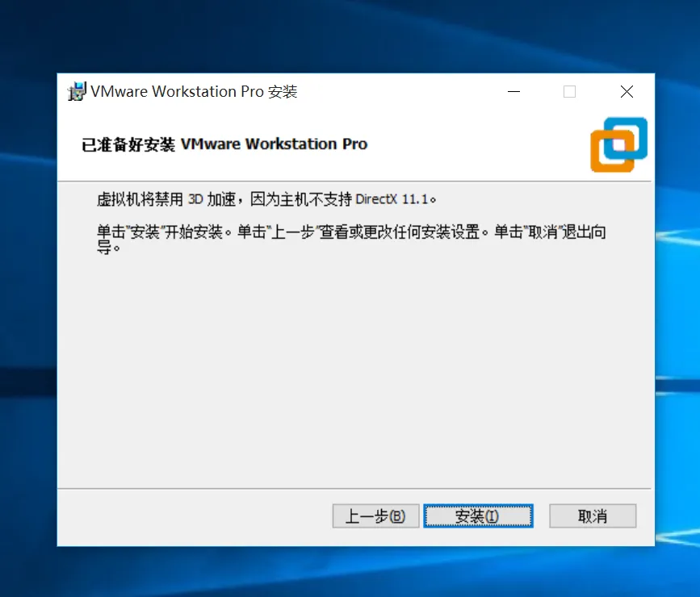Click 安装(I) to begin installation
The width and height of the screenshot is (700, 597).
click(x=478, y=516)
